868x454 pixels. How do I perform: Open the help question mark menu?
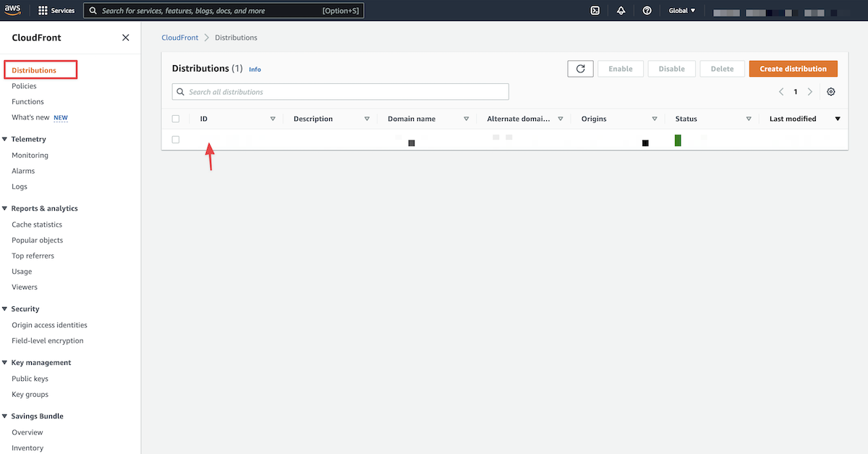[647, 11]
